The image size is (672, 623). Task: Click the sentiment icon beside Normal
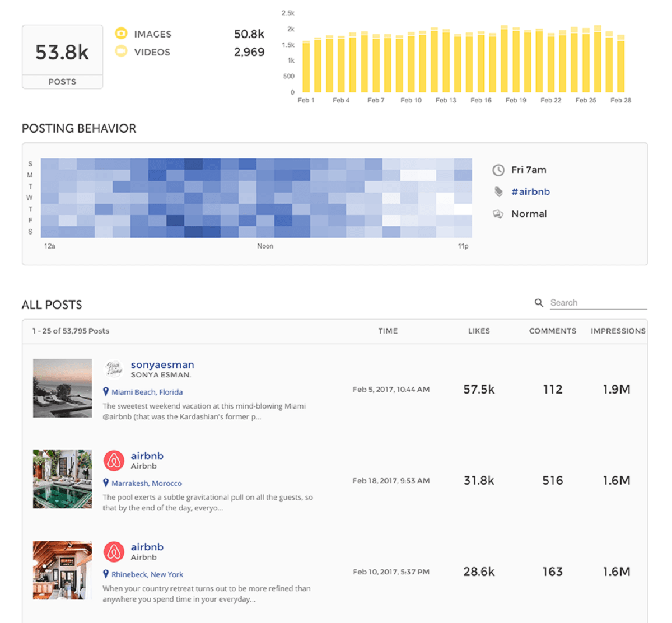pyautogui.click(x=498, y=214)
